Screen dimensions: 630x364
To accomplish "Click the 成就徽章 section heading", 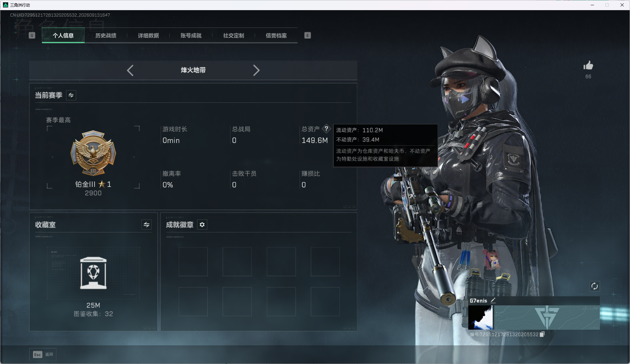I will pyautogui.click(x=180, y=225).
